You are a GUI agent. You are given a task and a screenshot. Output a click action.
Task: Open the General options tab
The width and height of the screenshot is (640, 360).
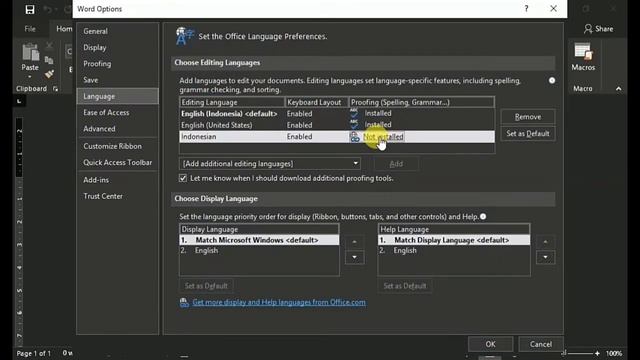[x=118, y=31]
